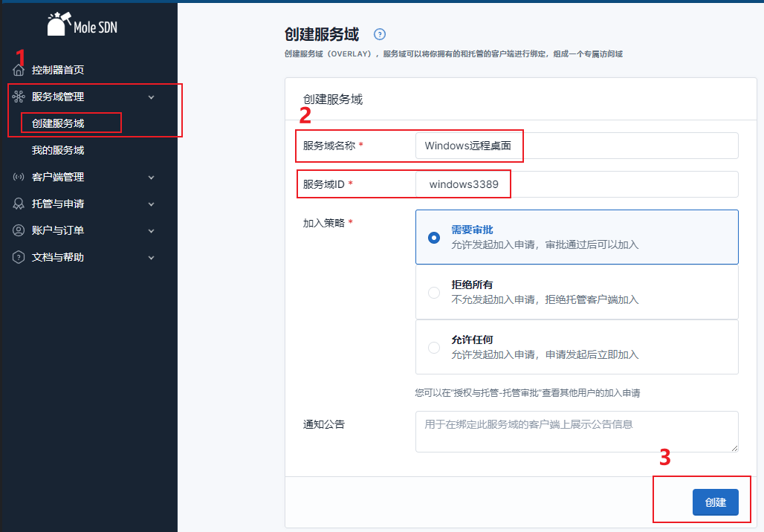Click the 服务域管理 network icon
The image size is (764, 532).
(x=19, y=97)
